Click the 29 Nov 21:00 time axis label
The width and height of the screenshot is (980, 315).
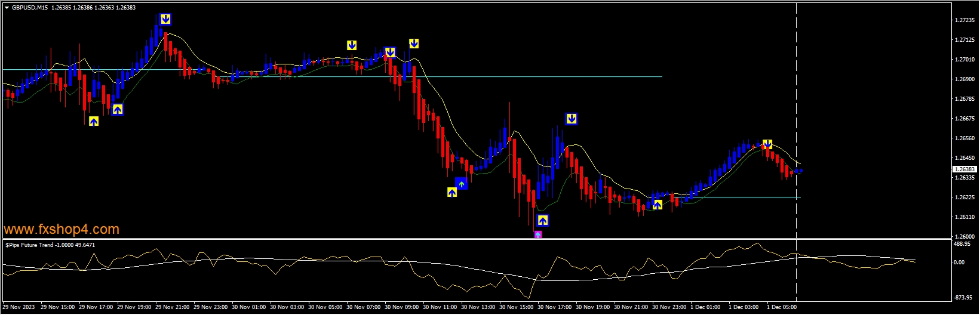coord(173,307)
